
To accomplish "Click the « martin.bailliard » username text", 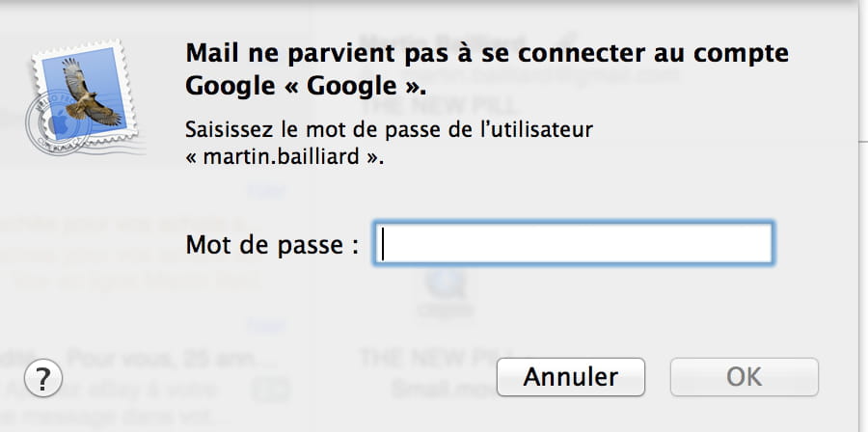I will [x=285, y=158].
